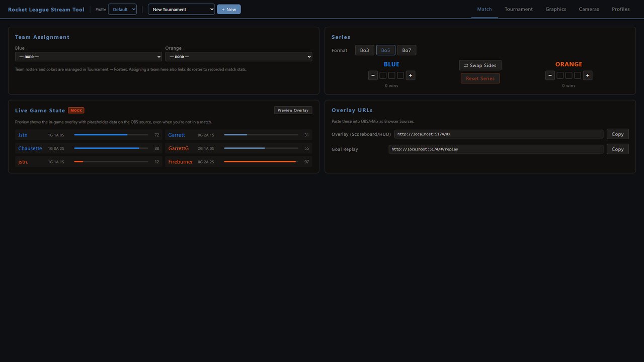Increase Orange series wins with plus button
This screenshot has height=362, width=644.
(588, 75)
